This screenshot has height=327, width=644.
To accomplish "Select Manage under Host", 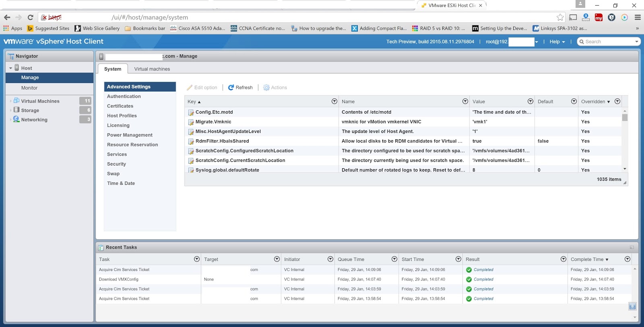I will tap(50, 77).
